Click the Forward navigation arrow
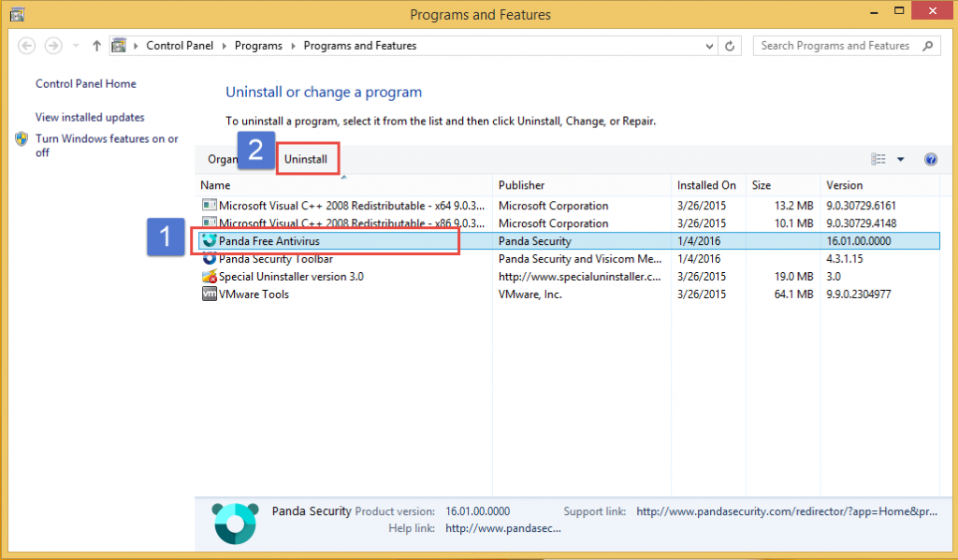The image size is (958, 560). pyautogui.click(x=53, y=46)
